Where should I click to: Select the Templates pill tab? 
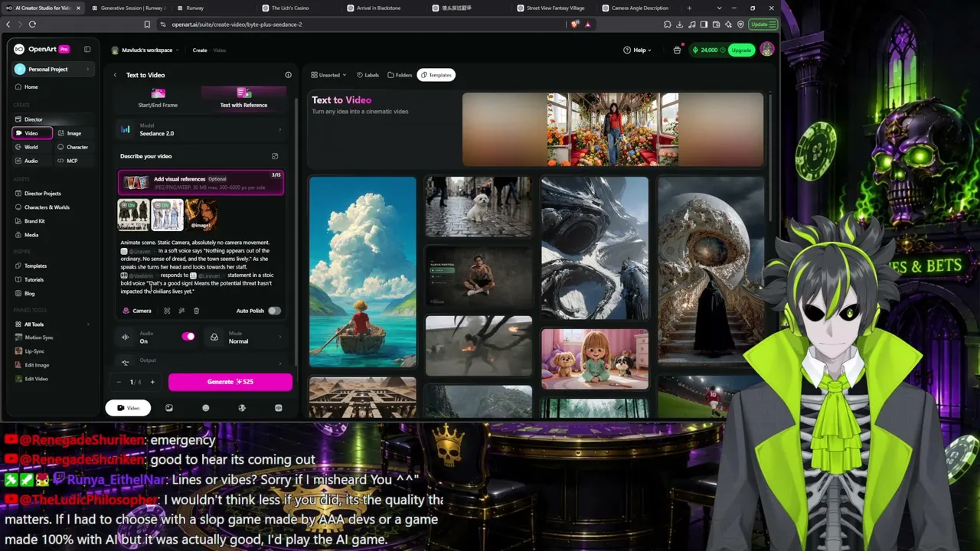[436, 75]
